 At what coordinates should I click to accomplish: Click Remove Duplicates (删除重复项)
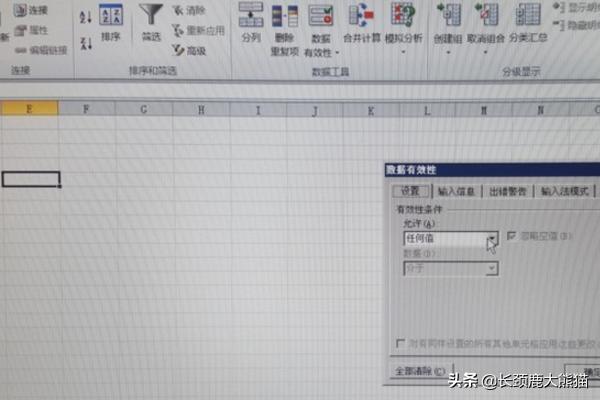click(x=285, y=30)
